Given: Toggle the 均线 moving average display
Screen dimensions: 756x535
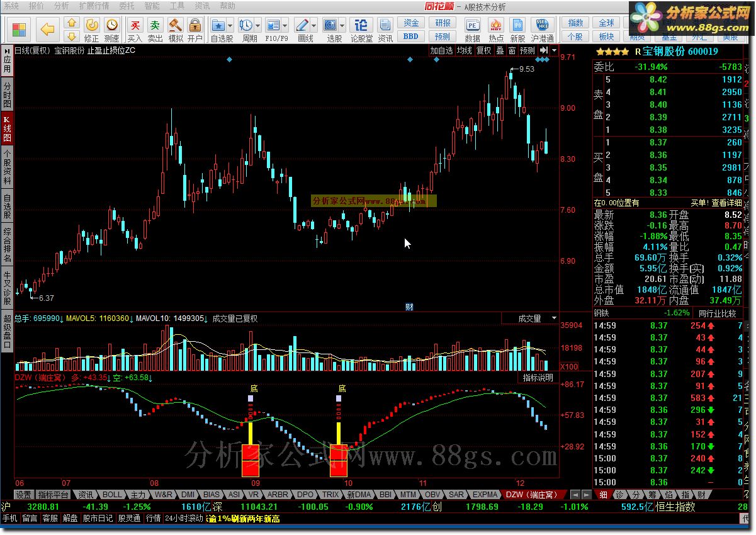Looking at the screenshot, I should [x=465, y=50].
